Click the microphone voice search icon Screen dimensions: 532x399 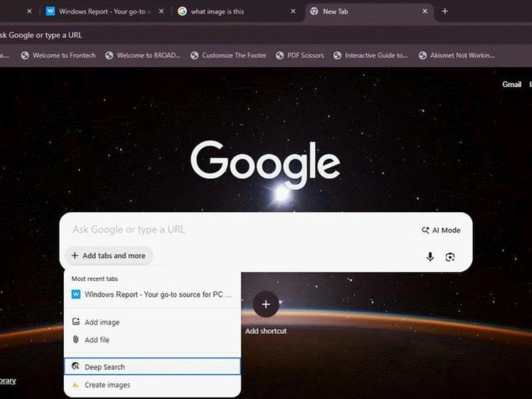430,257
